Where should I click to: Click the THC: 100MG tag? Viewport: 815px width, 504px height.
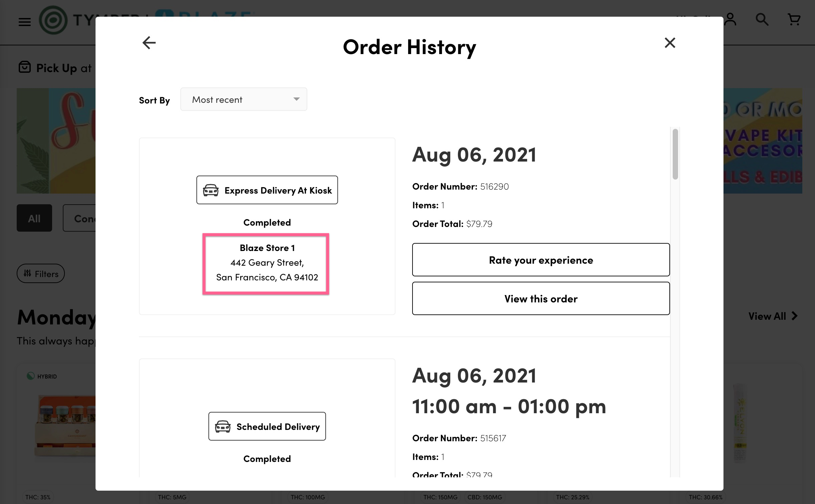click(308, 497)
